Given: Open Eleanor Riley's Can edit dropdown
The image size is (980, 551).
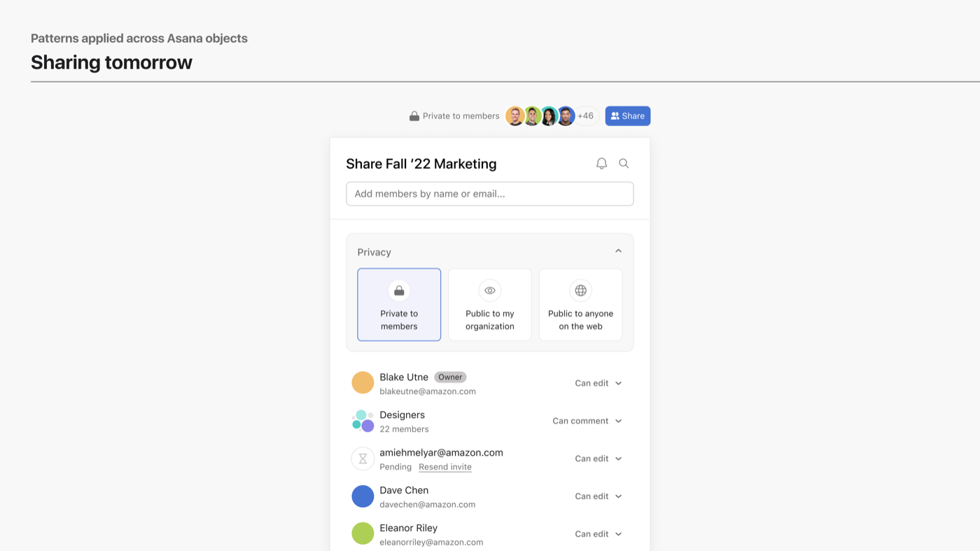Looking at the screenshot, I should pyautogui.click(x=598, y=533).
